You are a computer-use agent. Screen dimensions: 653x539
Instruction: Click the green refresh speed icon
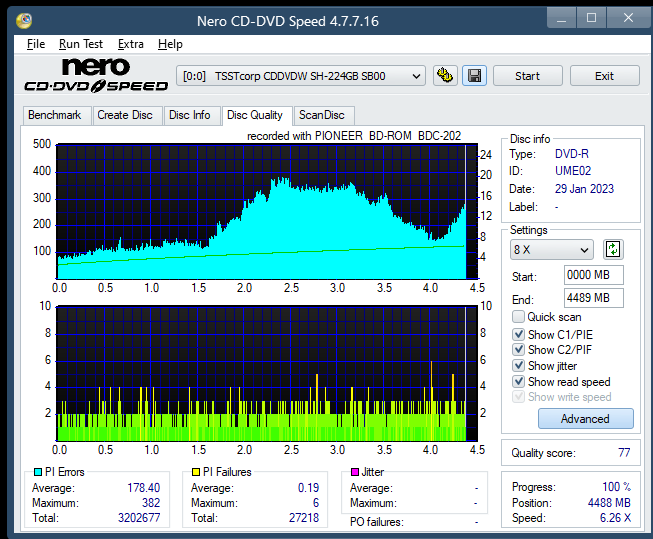pos(613,250)
